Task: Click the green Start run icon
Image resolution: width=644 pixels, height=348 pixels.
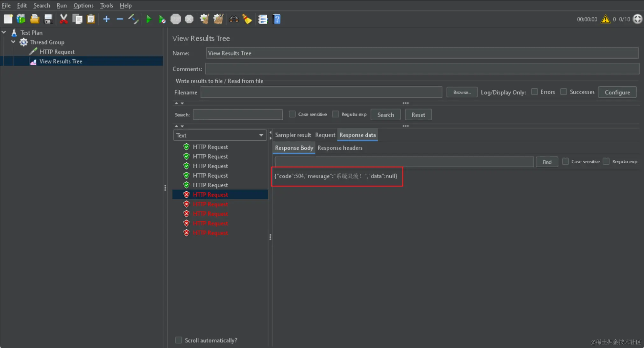Action: (x=149, y=19)
